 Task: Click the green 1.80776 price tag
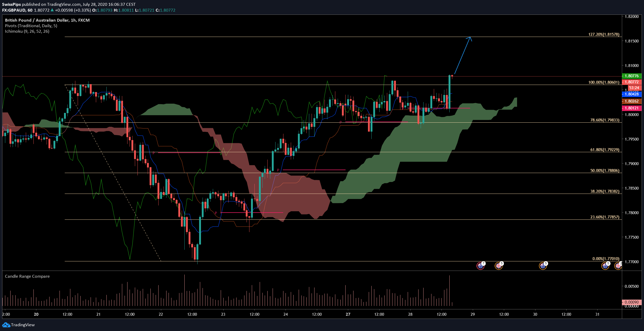632,76
